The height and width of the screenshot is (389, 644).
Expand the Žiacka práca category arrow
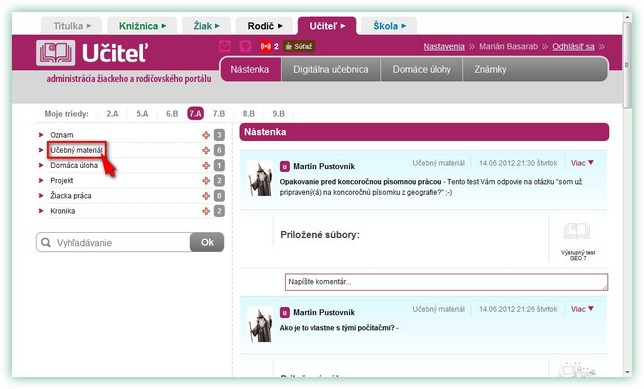(41, 196)
